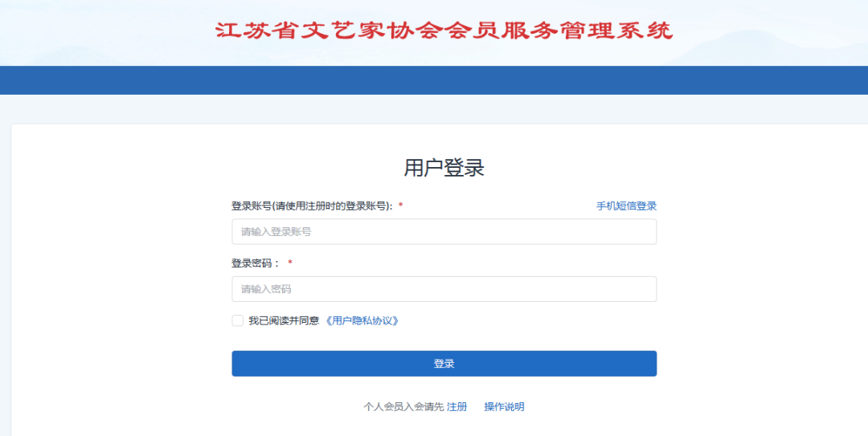Click the 个人会员入会请先 prompt text

(403, 407)
